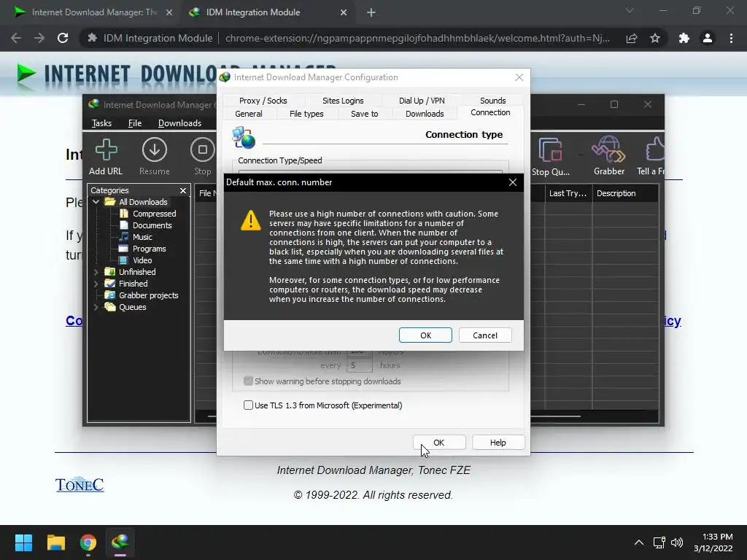Switch to the Save to tab
Image resolution: width=747 pixels, height=560 pixels.
coord(365,114)
